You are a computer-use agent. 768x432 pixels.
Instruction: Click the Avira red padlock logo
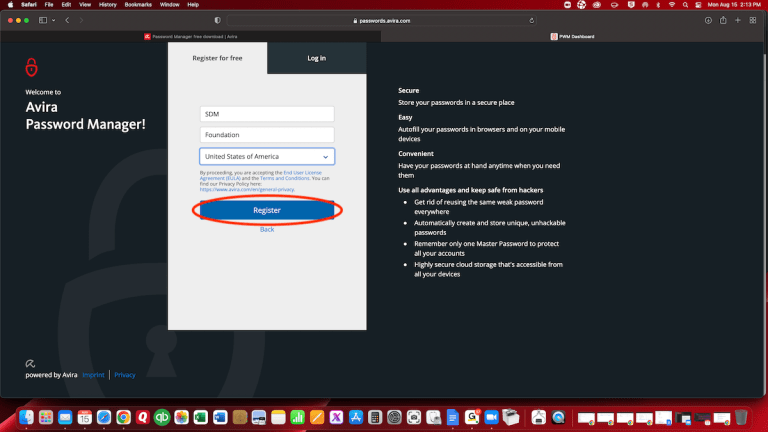tap(31, 67)
